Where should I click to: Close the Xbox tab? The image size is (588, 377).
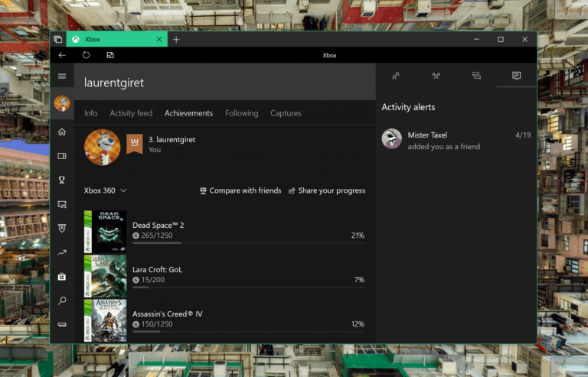pos(159,39)
